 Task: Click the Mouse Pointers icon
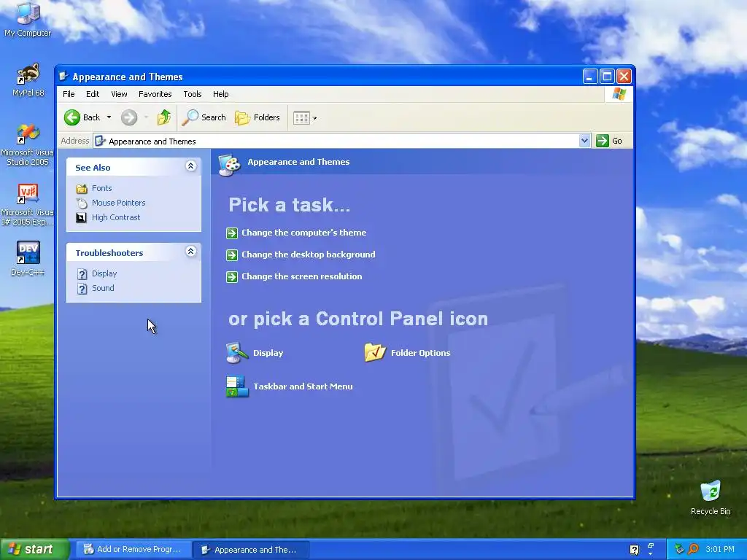82,203
